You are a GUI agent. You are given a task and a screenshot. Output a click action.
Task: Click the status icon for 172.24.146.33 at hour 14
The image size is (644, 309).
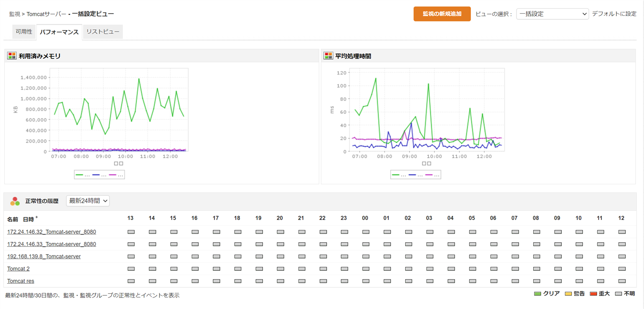point(153,244)
